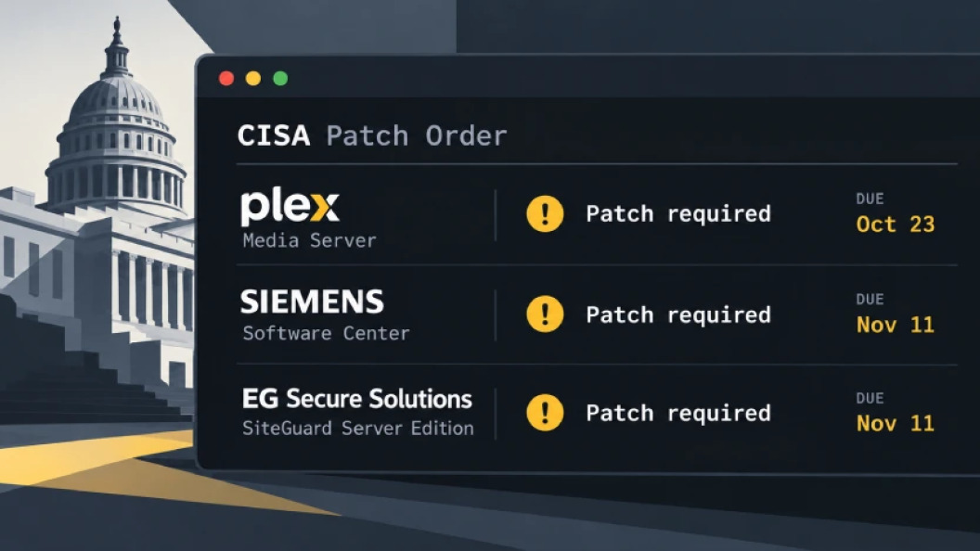Click the warning icon in Plex row
This screenshot has width=980, height=551.
click(x=545, y=213)
